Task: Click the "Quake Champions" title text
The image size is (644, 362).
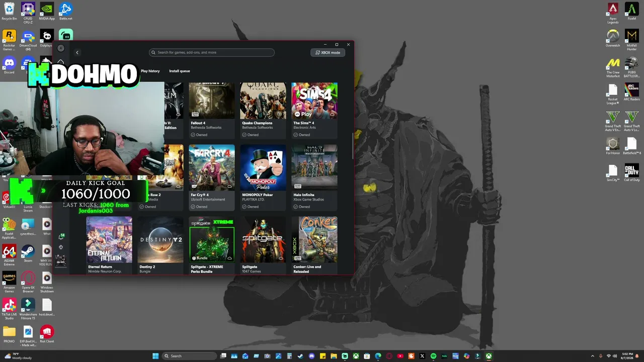Action: coord(257,123)
